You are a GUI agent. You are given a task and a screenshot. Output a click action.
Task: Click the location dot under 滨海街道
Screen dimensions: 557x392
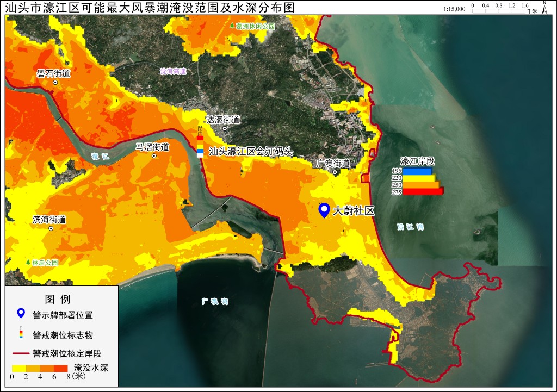tap(51, 228)
